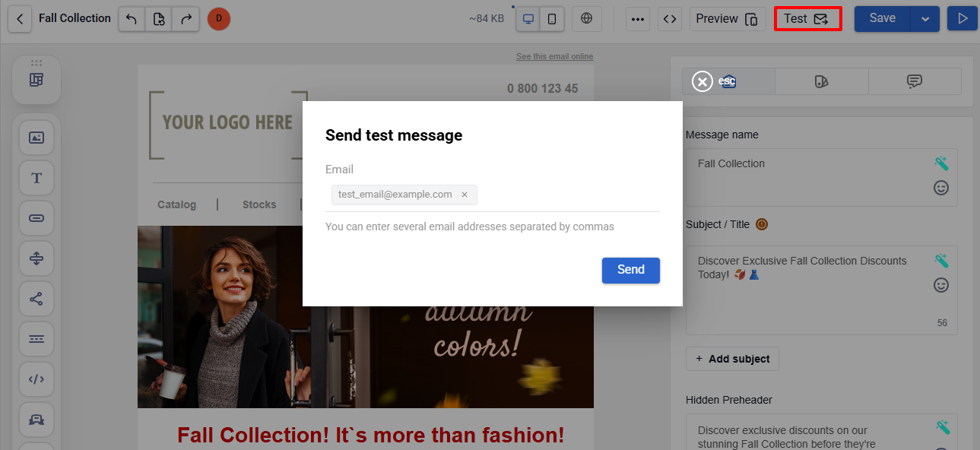Viewport: 980px width, 450px height.
Task: Click the Catalog menu item in the email
Action: [x=176, y=204]
